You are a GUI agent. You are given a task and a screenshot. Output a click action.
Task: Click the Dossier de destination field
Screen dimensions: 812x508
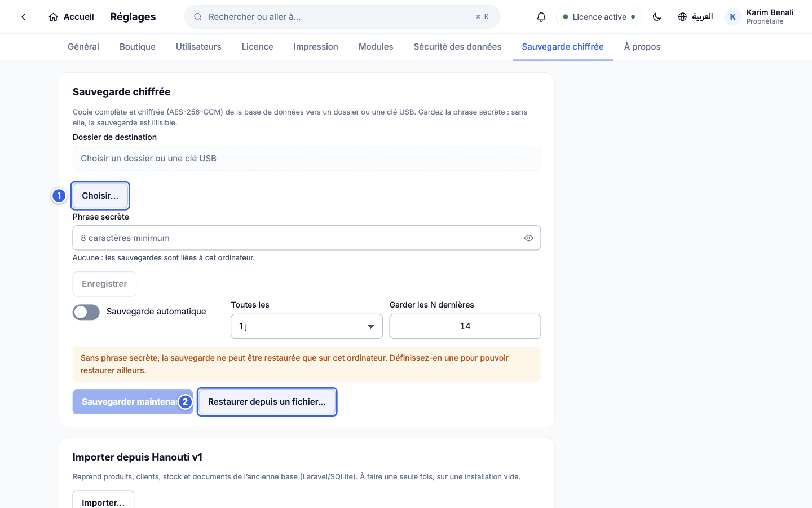[307, 159]
